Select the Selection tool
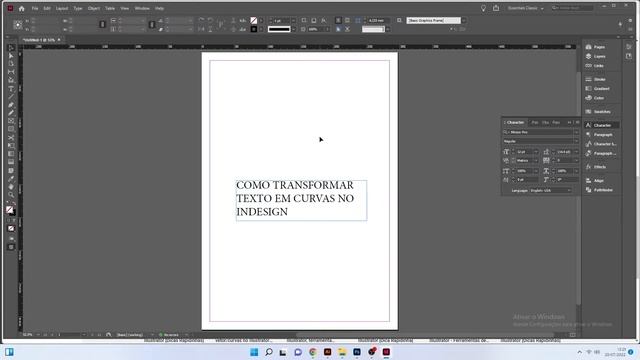The height and width of the screenshot is (360, 640). click(x=11, y=48)
